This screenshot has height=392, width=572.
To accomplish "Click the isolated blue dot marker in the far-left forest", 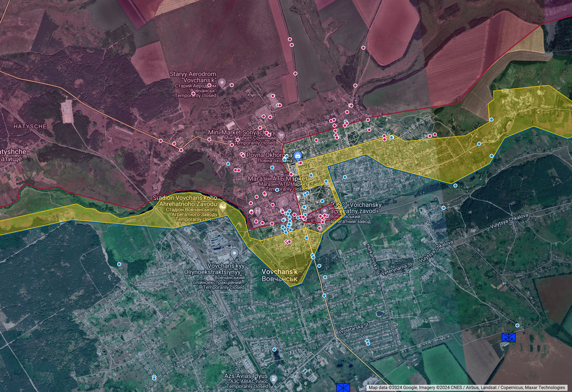I will pos(119,264).
